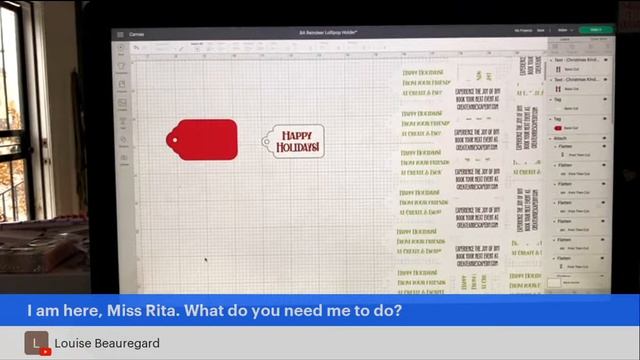This screenshot has width=640, height=360.
Task: Open the Projects panel from sidebar
Action: 122,86
